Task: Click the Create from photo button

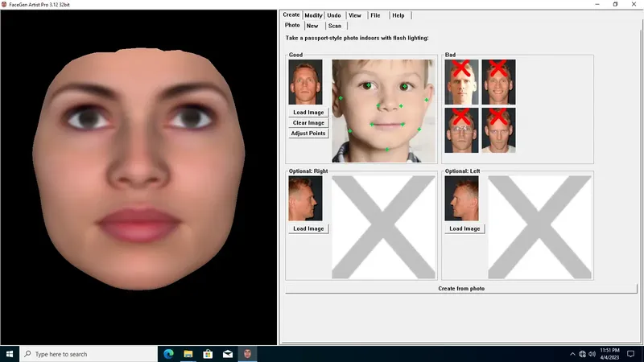Action: [x=461, y=289]
